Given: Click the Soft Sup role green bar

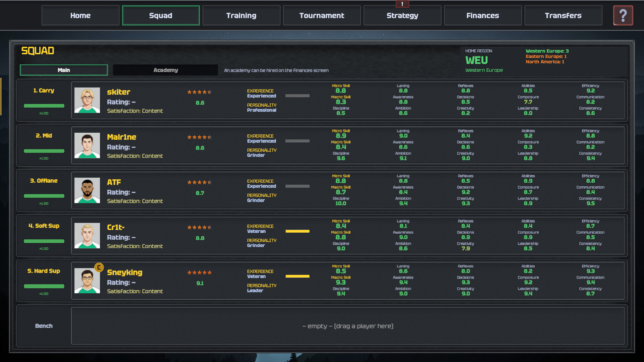Looking at the screenshot, I should 44,241.
